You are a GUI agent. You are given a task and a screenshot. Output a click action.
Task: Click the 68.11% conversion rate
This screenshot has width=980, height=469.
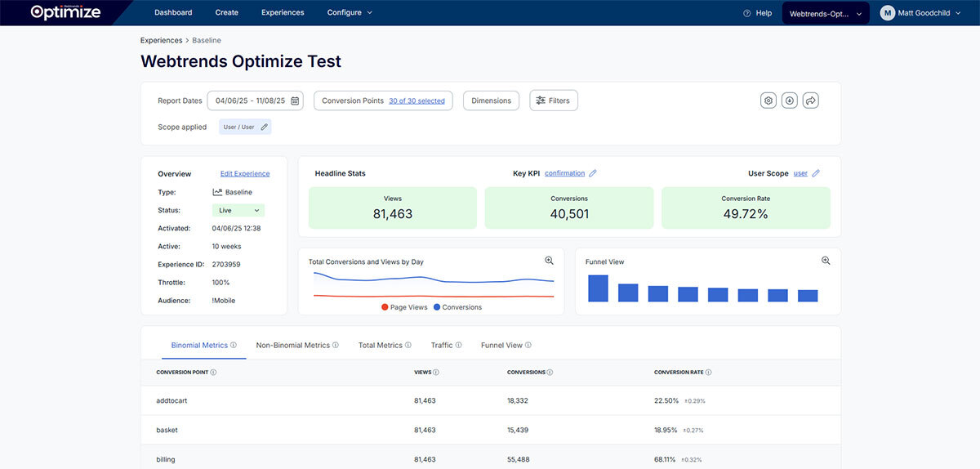pos(666,459)
